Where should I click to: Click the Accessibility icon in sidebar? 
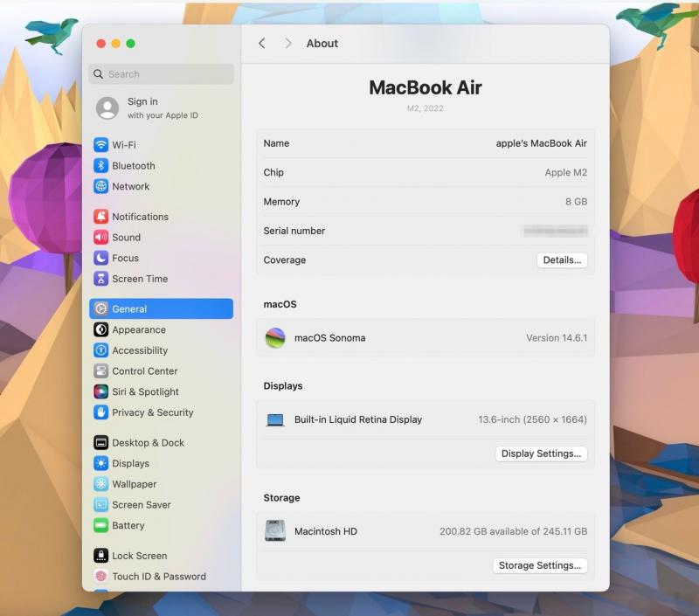pyautogui.click(x=101, y=350)
